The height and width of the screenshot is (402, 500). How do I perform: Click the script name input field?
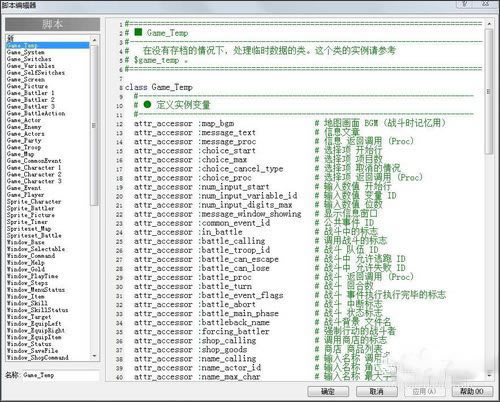click(60, 375)
